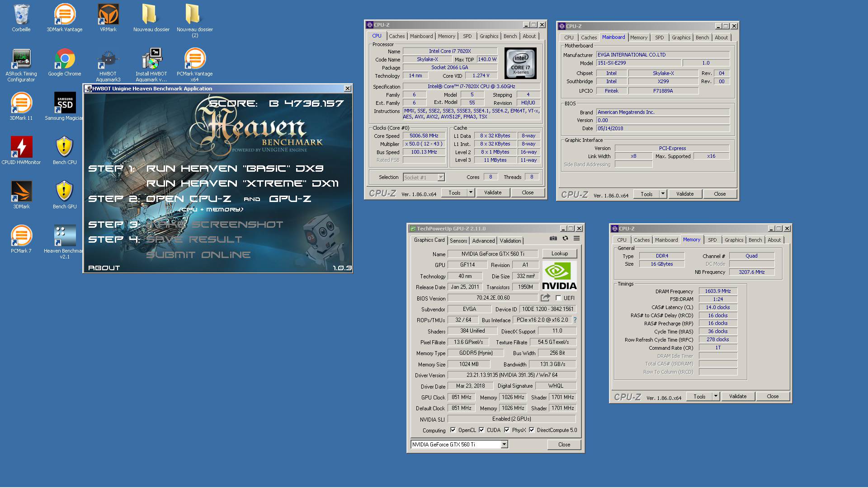Expand Tools dropdown arrow in Memory window
Viewport: 868px width, 488px height.
[716, 396]
